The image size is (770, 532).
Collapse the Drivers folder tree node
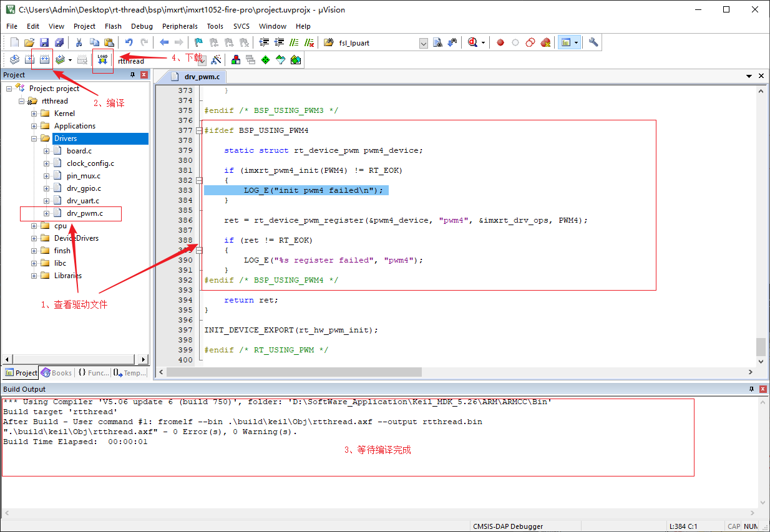[34, 138]
